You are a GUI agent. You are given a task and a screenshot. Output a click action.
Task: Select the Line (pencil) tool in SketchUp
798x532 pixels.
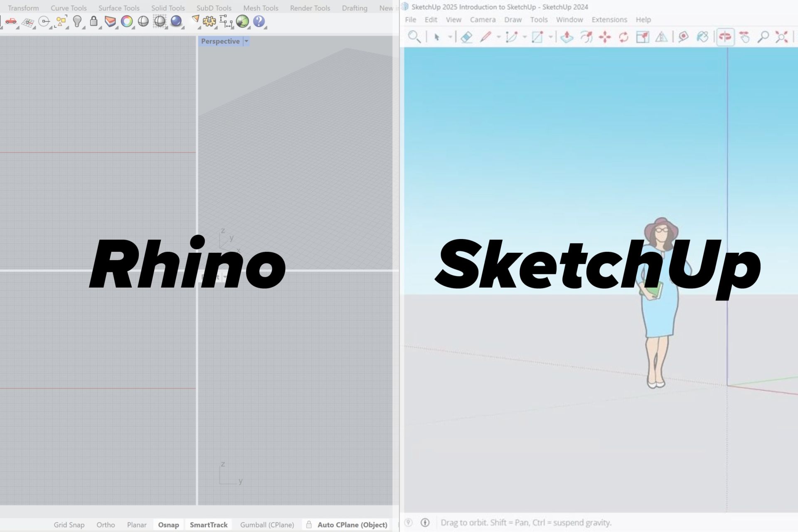click(485, 37)
